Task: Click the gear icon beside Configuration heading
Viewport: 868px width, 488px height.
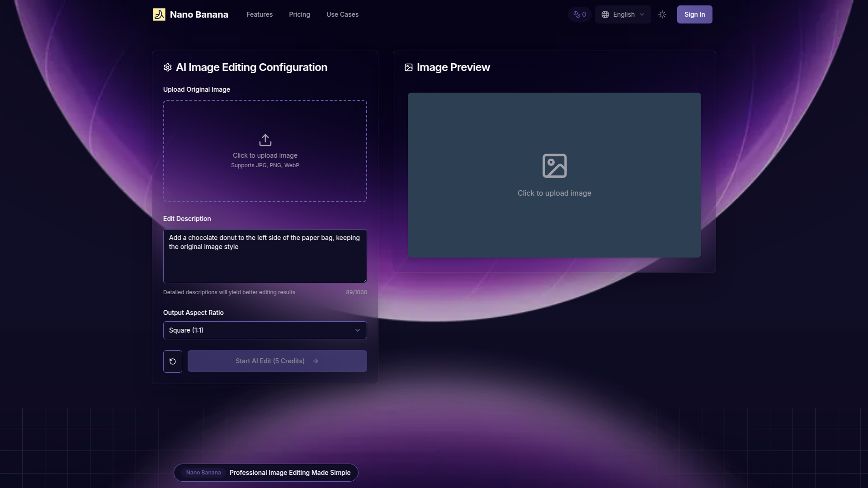Action: point(168,67)
